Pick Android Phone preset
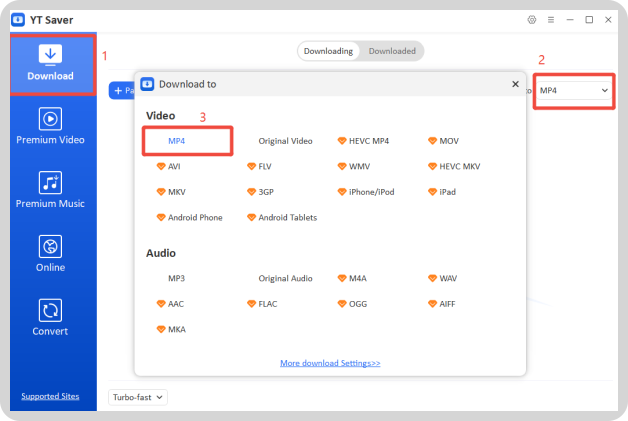 coord(189,218)
